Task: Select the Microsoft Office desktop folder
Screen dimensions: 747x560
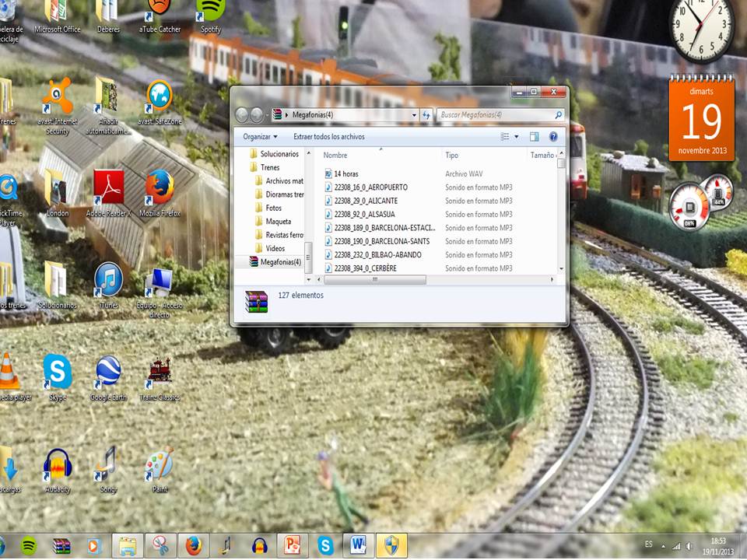Action: pyautogui.click(x=57, y=16)
